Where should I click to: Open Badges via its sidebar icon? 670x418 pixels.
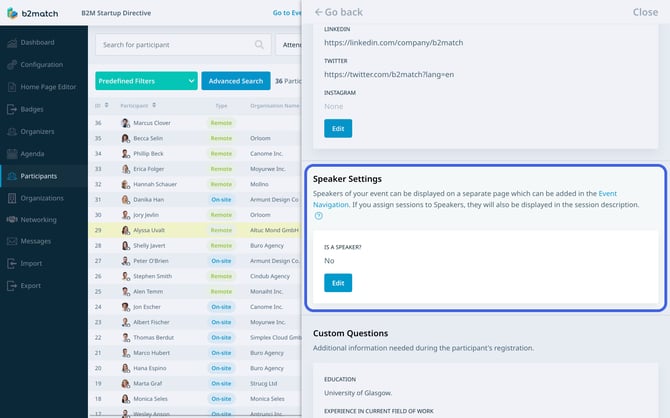coord(11,109)
